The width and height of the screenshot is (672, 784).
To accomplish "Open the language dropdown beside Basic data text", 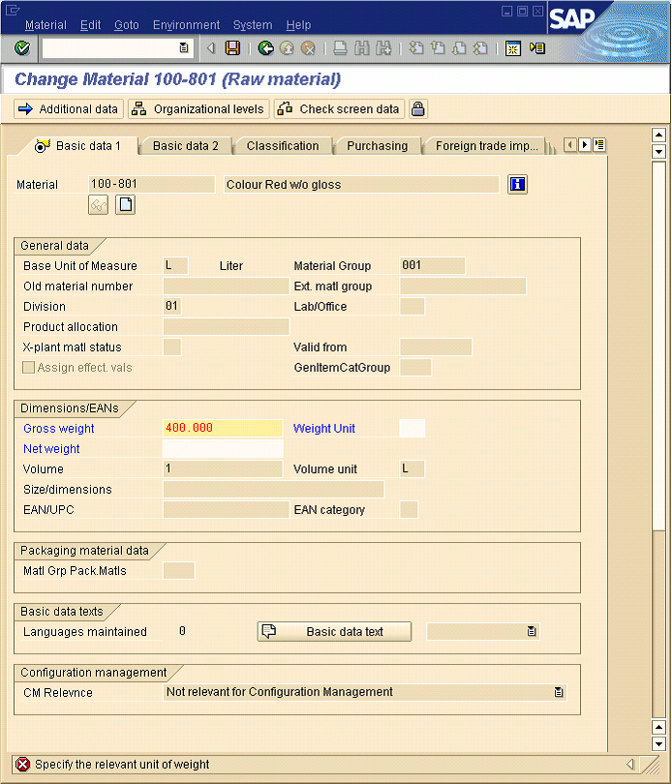I will click(x=531, y=632).
